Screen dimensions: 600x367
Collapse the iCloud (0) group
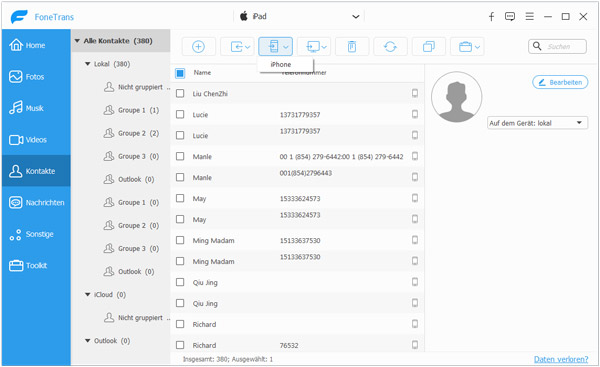pyautogui.click(x=88, y=295)
